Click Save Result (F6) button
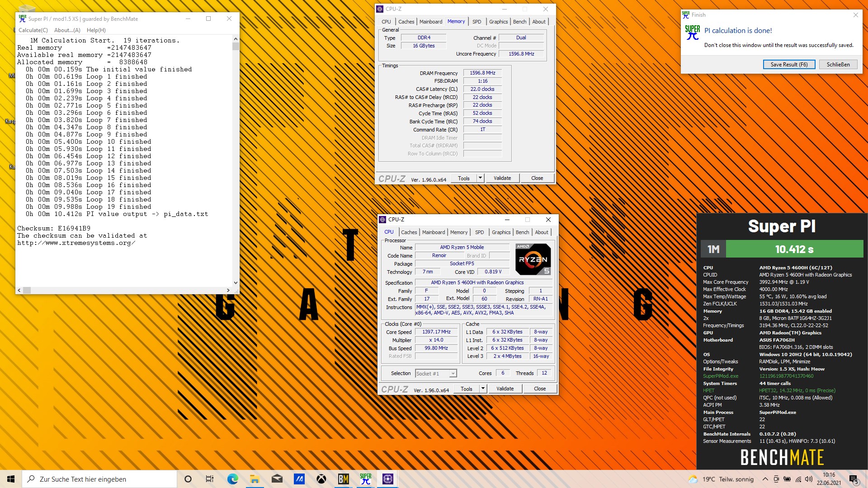The height and width of the screenshot is (488, 868). point(789,65)
